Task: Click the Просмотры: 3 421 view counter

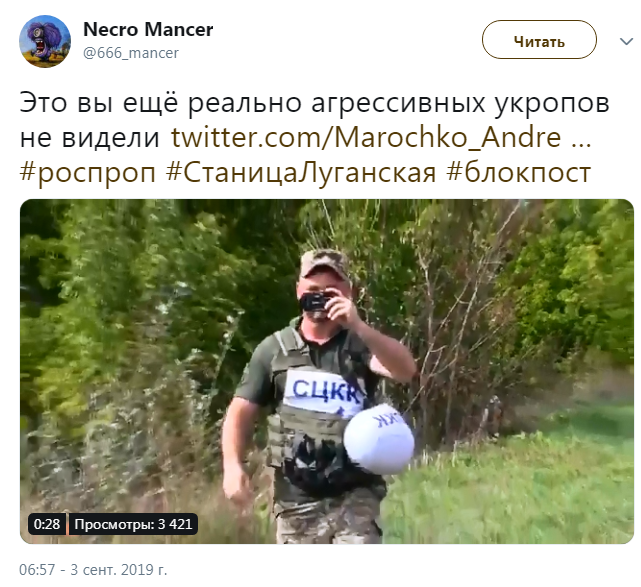Action: (x=133, y=524)
